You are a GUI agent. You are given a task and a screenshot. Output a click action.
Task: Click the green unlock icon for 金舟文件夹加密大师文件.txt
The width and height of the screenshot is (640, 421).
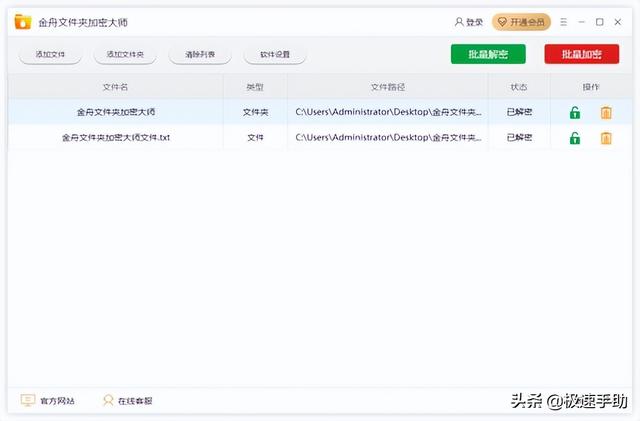(x=575, y=138)
